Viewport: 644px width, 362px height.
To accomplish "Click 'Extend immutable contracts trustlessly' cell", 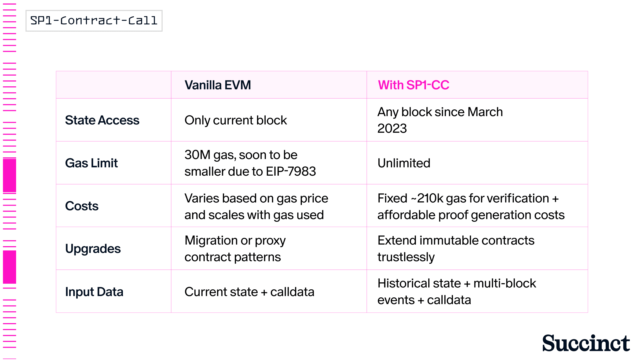I will pyautogui.click(x=456, y=249).
